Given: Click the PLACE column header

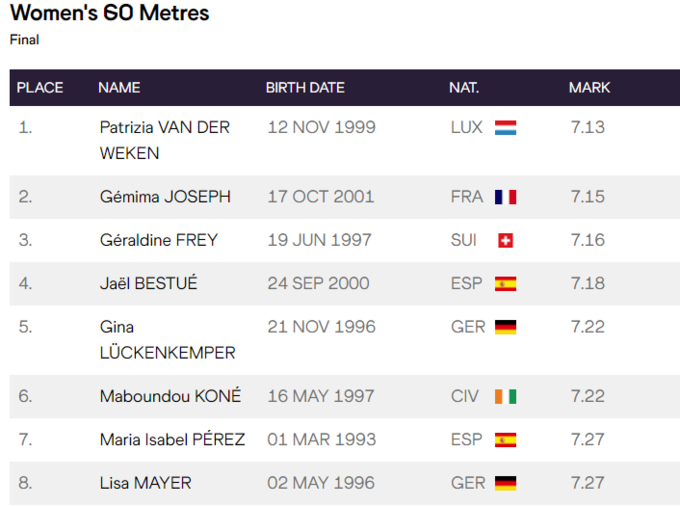Looking at the screenshot, I should (40, 88).
